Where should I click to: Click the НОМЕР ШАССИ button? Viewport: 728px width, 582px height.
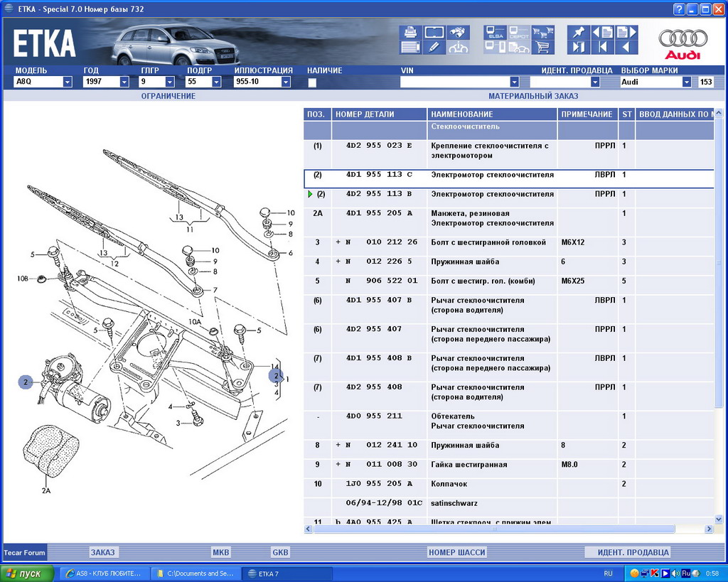[x=457, y=552]
